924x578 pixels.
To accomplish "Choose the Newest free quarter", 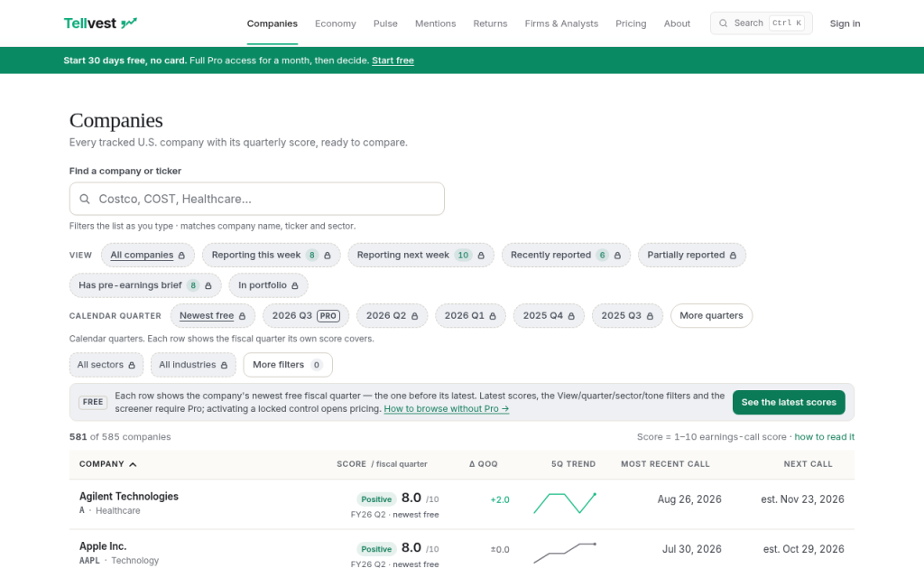I will click(x=213, y=316).
